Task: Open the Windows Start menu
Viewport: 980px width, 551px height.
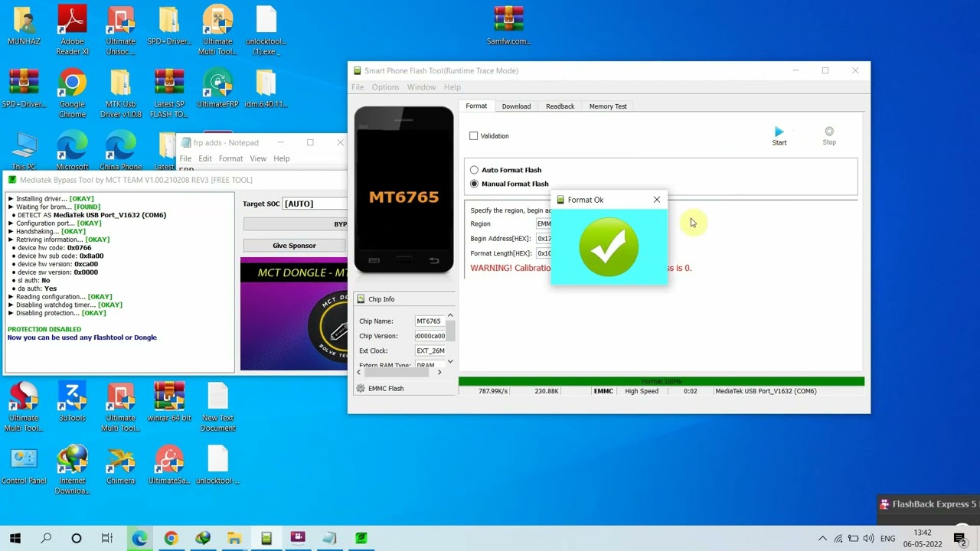Action: tap(15, 538)
